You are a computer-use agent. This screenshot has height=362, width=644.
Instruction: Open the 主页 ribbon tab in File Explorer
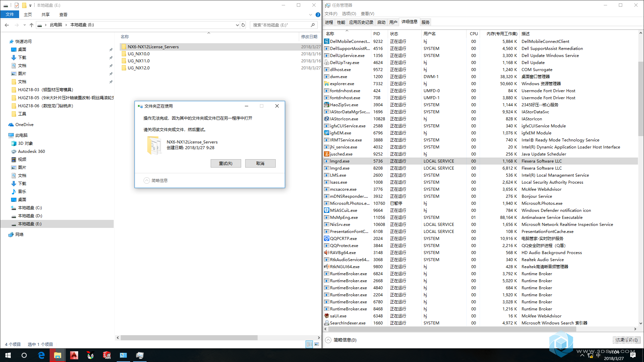click(28, 14)
